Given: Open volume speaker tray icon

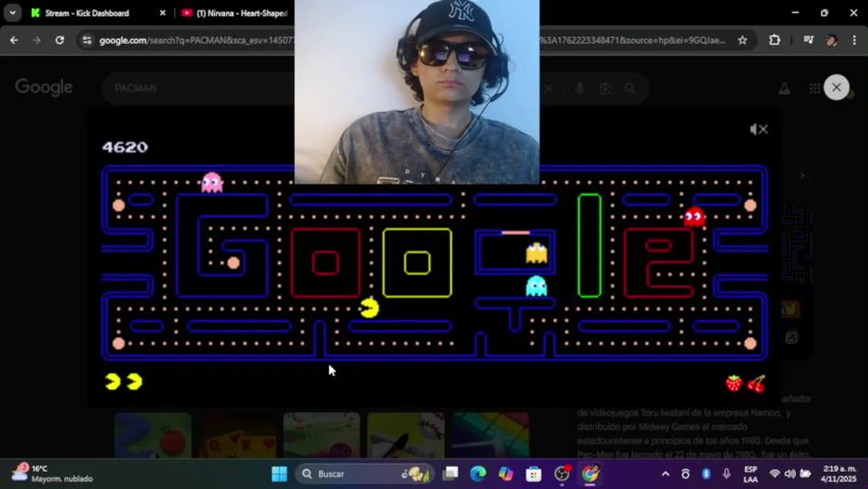Looking at the screenshot, I should tap(790, 473).
